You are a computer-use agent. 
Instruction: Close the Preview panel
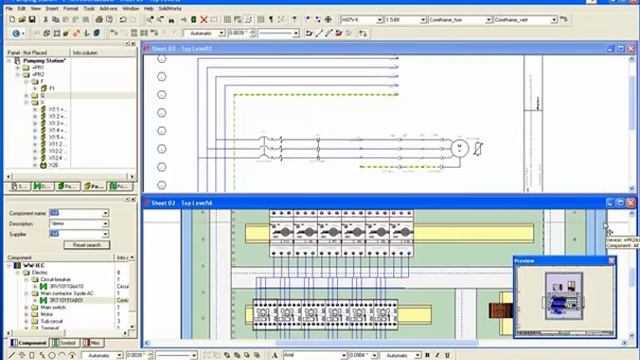(x=611, y=260)
